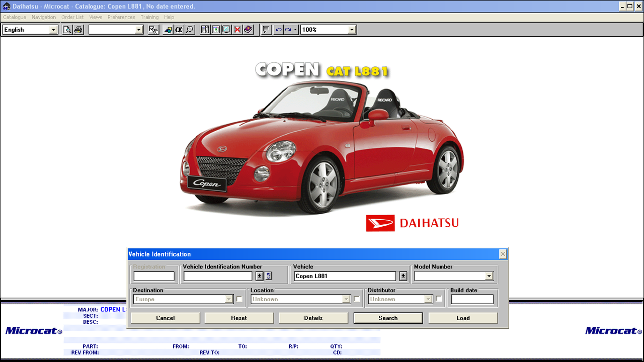Open the Catalogue menu
644x362 pixels.
pos(15,17)
